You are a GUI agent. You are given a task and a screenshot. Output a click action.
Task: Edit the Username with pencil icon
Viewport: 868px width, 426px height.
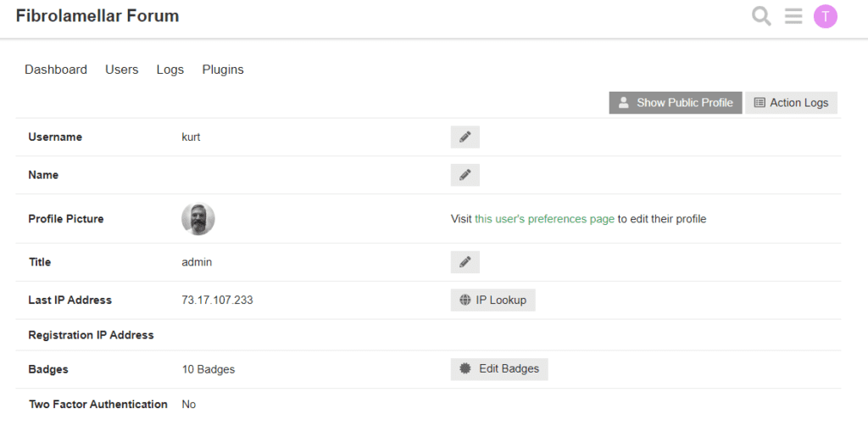click(465, 137)
